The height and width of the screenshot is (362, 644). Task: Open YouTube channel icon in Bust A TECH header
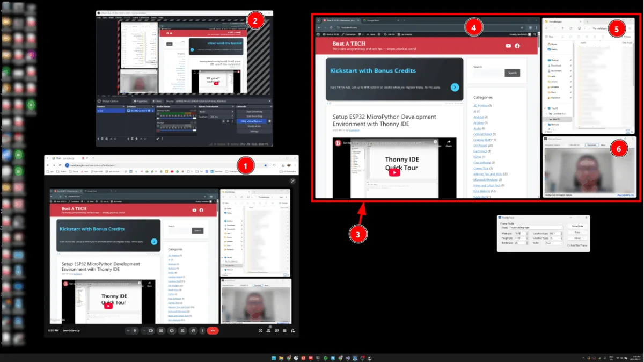click(509, 46)
